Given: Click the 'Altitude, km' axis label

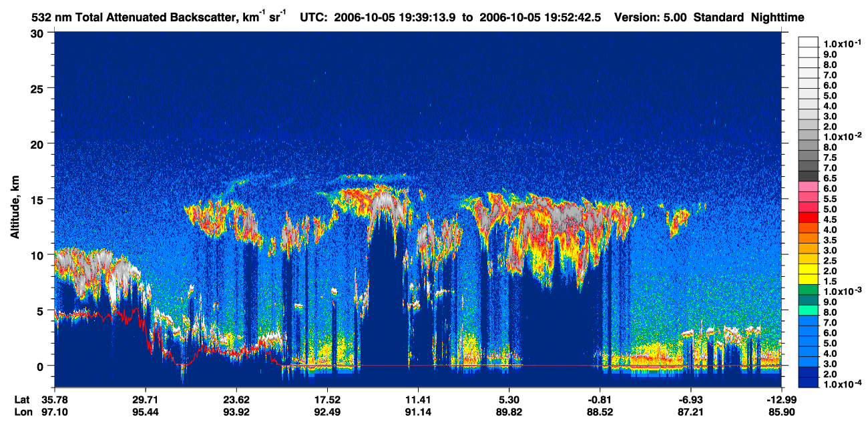Looking at the screenshot, I should [15, 207].
